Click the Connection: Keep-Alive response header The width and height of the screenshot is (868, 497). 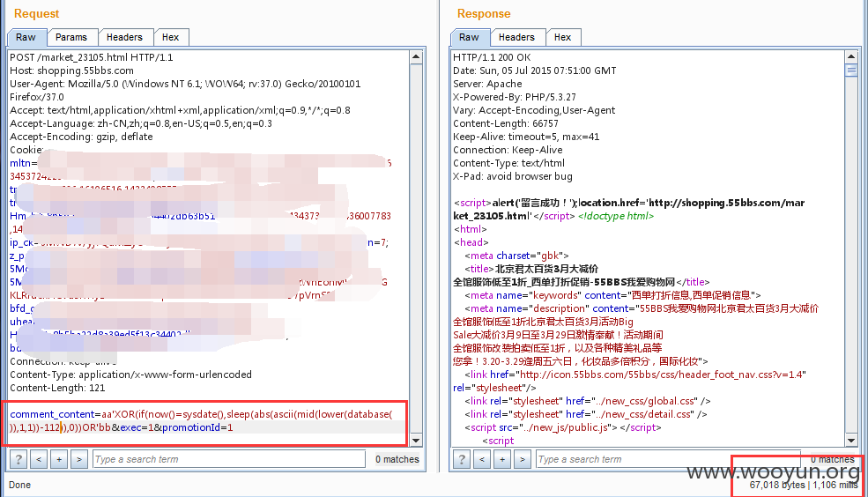click(508, 150)
